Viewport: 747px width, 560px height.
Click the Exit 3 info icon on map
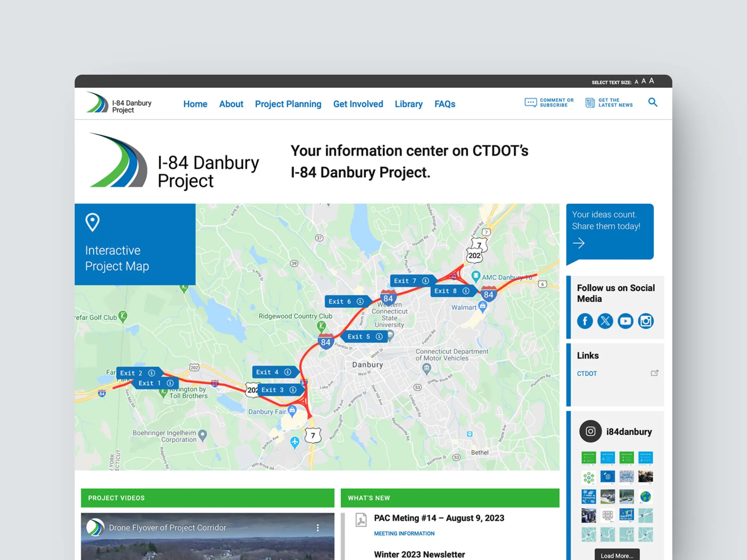293,390
